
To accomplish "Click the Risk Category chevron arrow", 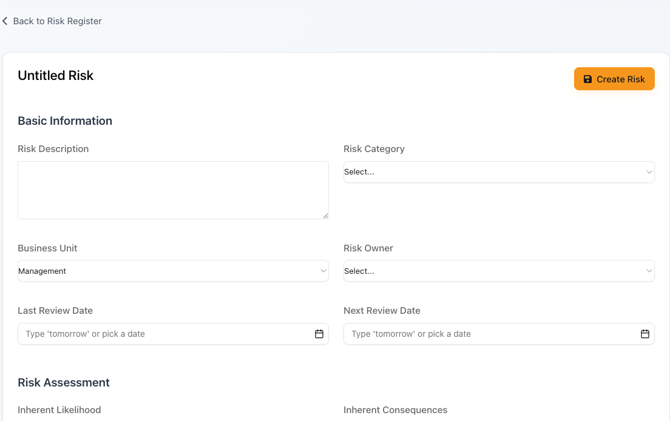I will tap(648, 172).
